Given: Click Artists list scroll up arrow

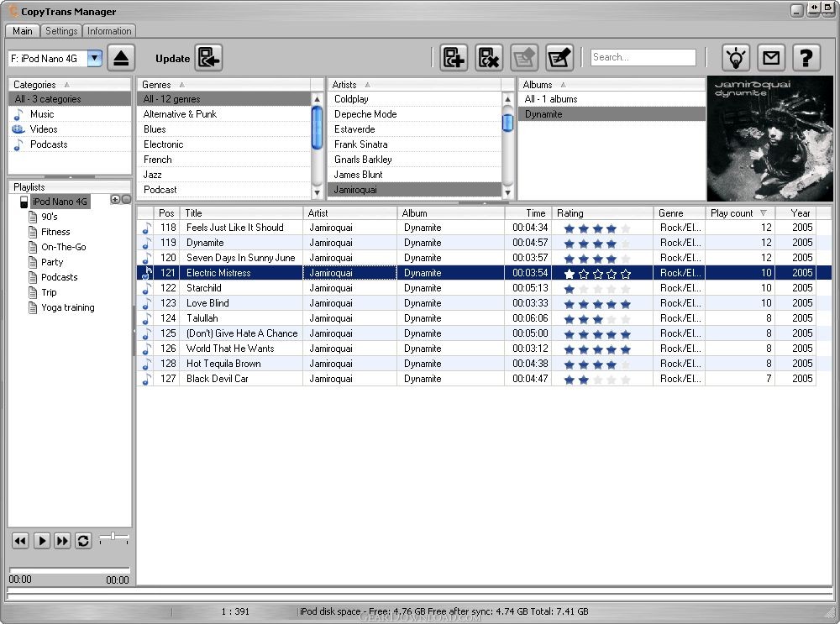Looking at the screenshot, I should click(507, 99).
